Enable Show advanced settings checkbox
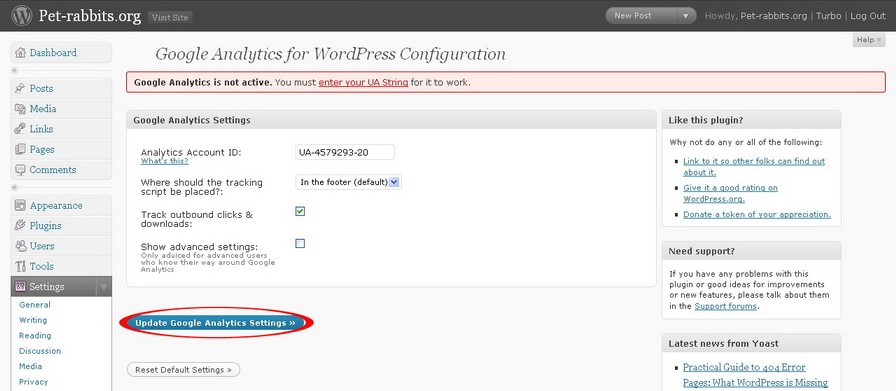This screenshot has width=896, height=391. tap(300, 243)
